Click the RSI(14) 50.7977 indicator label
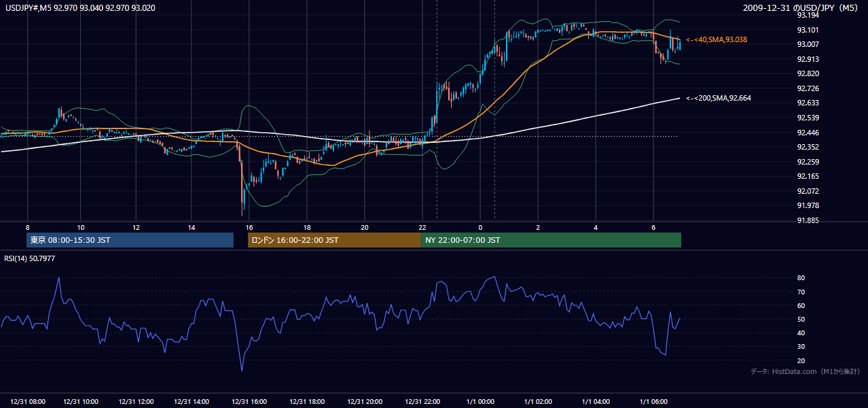Screen dimensions: 868x408 click(x=31, y=258)
